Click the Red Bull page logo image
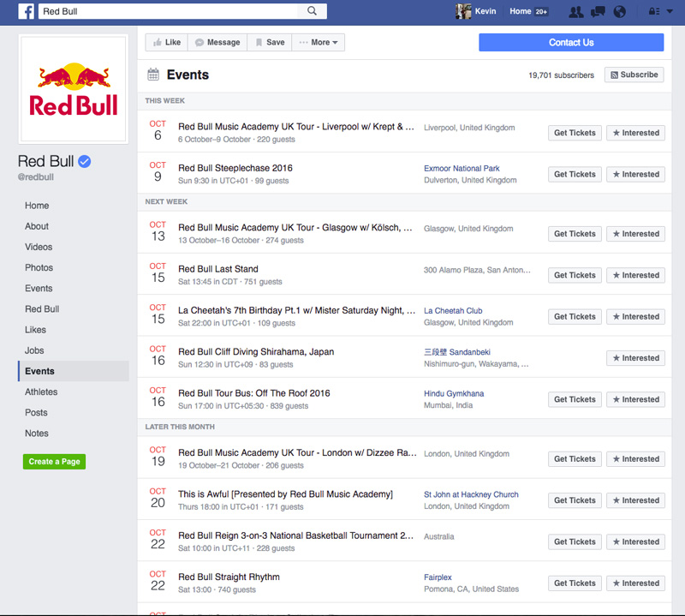Image resolution: width=685 pixels, height=616 pixels. pos(74,89)
